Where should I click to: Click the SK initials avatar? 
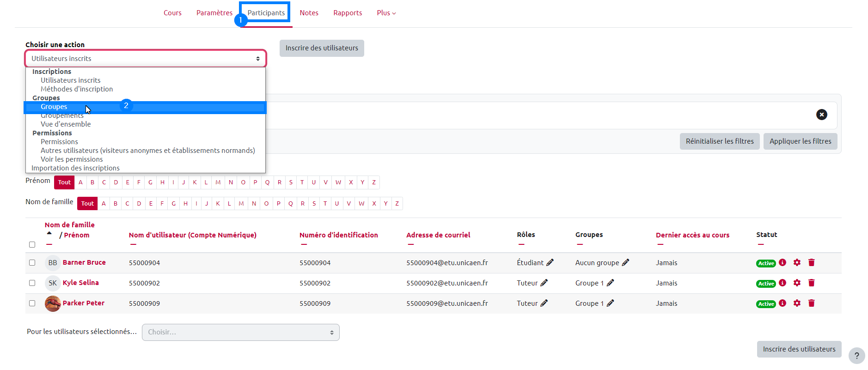(53, 283)
